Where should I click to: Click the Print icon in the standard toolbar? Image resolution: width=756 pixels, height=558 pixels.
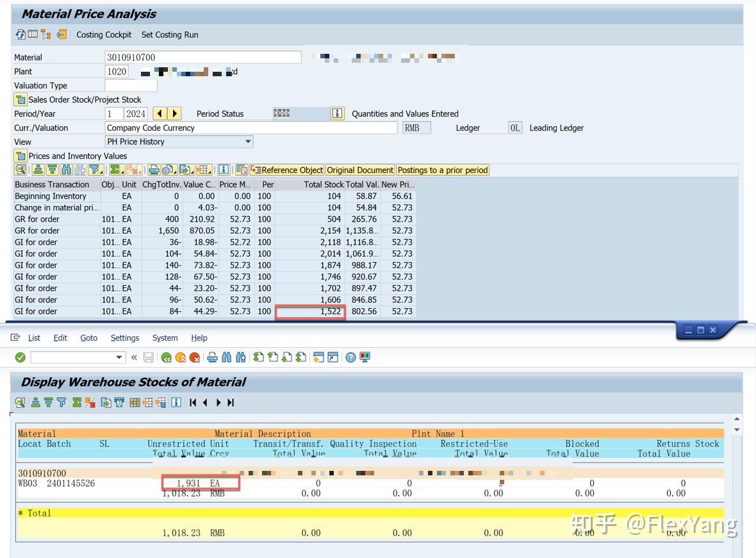tap(212, 357)
